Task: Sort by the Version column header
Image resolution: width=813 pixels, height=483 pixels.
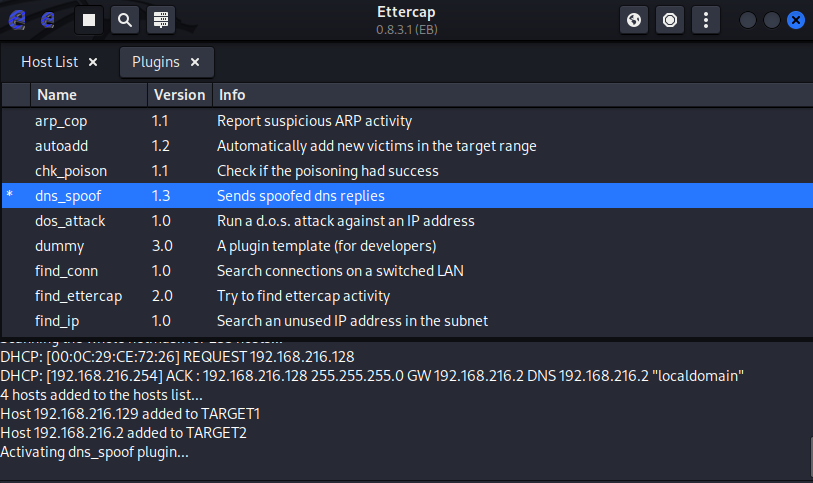Action: click(x=179, y=95)
